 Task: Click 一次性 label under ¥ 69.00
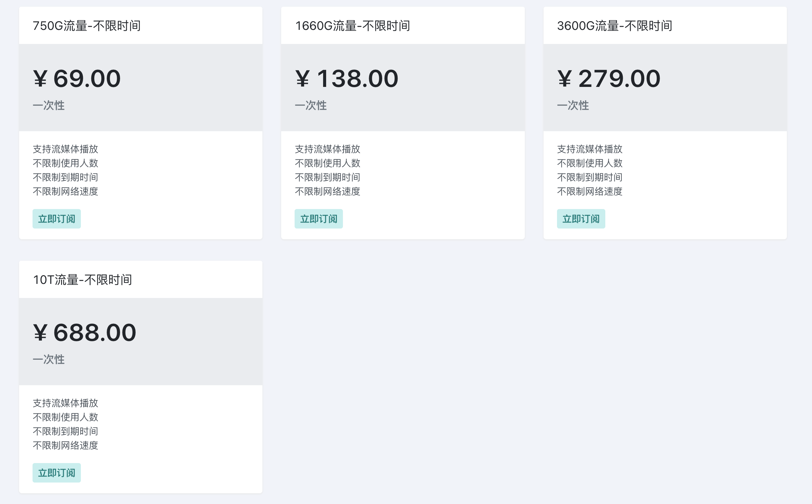pos(49,105)
